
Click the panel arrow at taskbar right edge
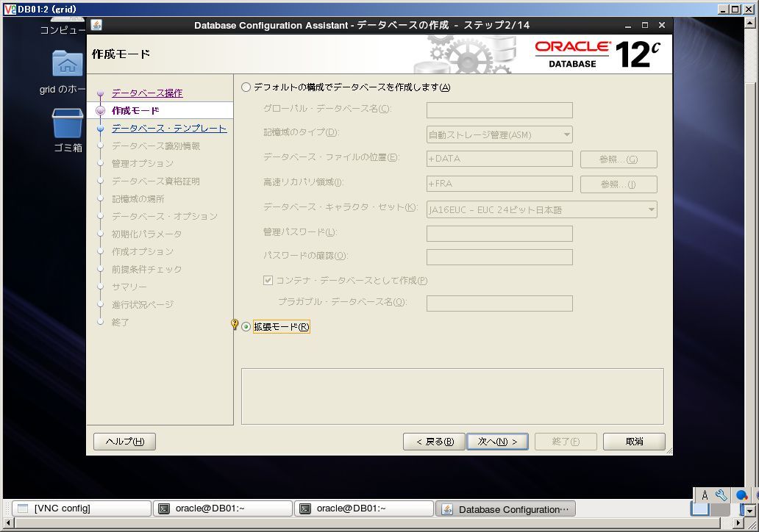coord(749,511)
